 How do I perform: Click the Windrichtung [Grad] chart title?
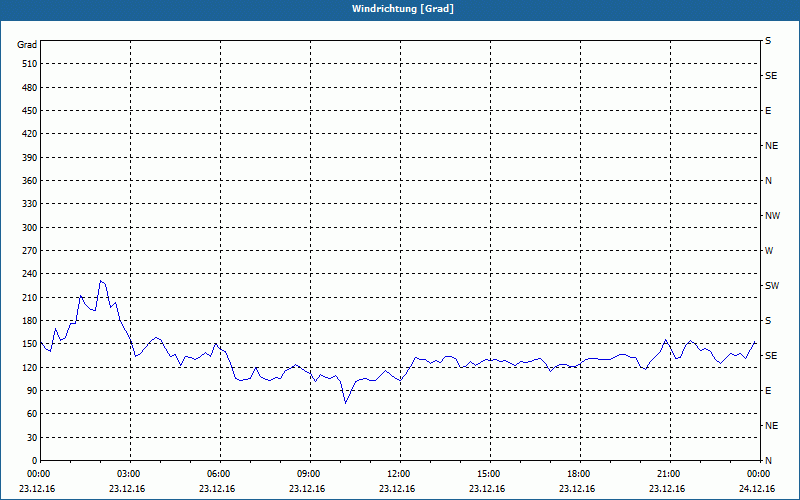tap(403, 9)
